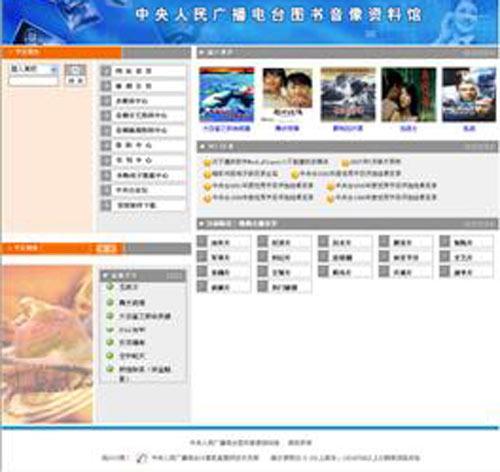Open the search-type dropdown in the search panel
The height and width of the screenshot is (472, 500).
pos(33,69)
